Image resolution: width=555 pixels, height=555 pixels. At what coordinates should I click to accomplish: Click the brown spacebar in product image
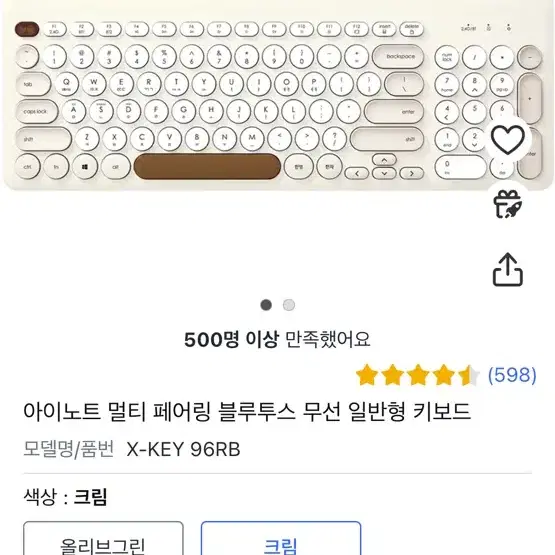coord(207,166)
